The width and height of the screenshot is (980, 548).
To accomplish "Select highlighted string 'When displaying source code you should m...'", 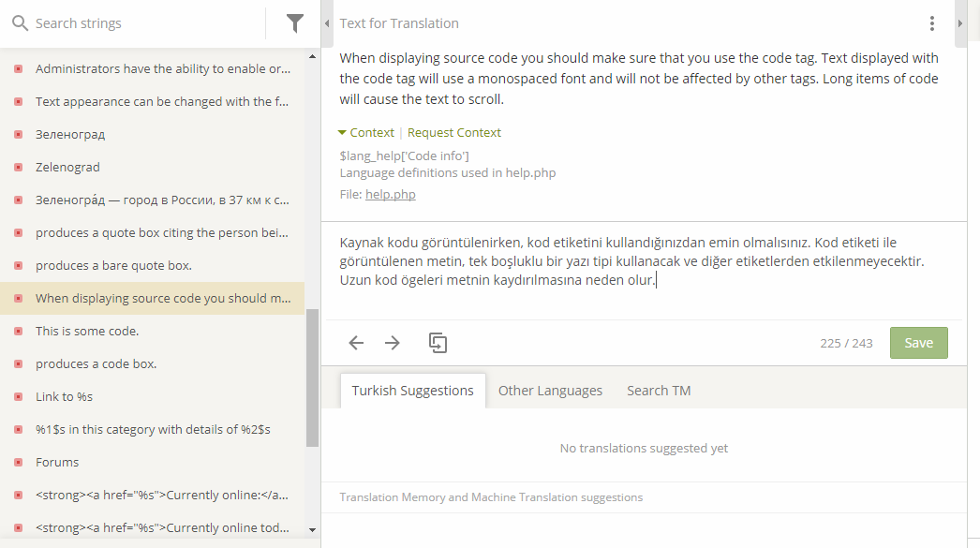I will (x=153, y=298).
